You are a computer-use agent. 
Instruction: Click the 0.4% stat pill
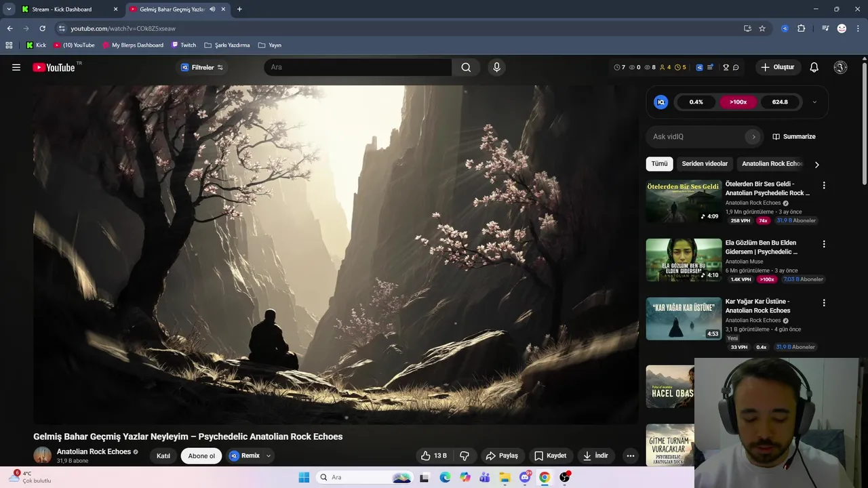[696, 102]
